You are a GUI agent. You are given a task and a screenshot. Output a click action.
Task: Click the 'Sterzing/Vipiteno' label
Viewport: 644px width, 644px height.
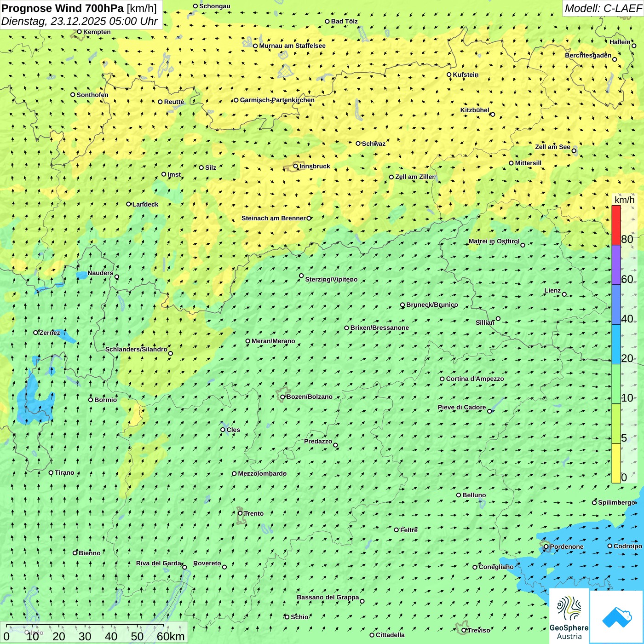click(331, 279)
